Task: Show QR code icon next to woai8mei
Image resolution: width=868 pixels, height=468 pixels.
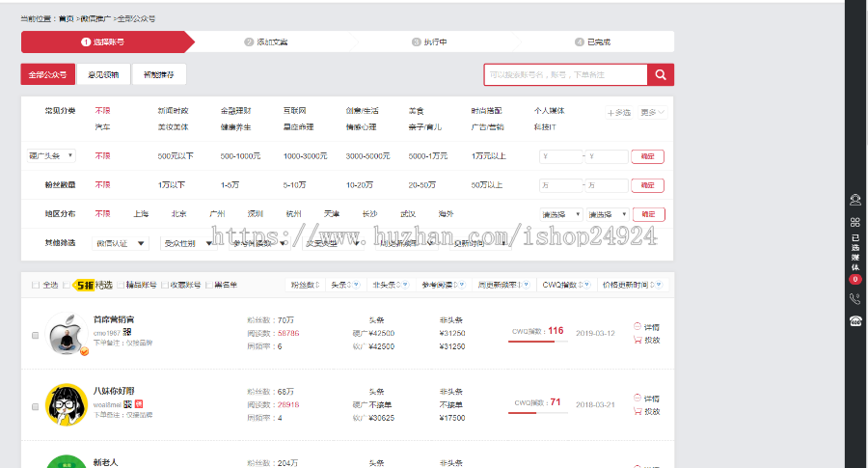Action: [128, 404]
